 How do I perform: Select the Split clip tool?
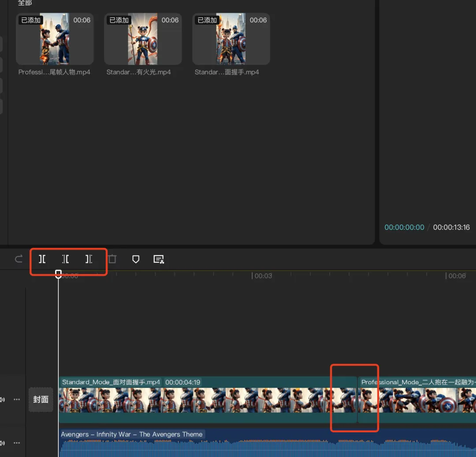pos(42,259)
